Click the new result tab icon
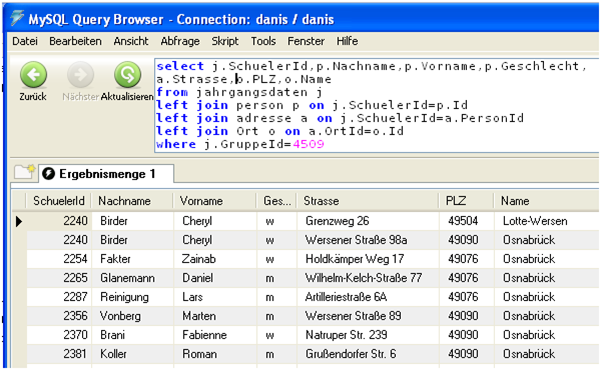 (x=25, y=172)
